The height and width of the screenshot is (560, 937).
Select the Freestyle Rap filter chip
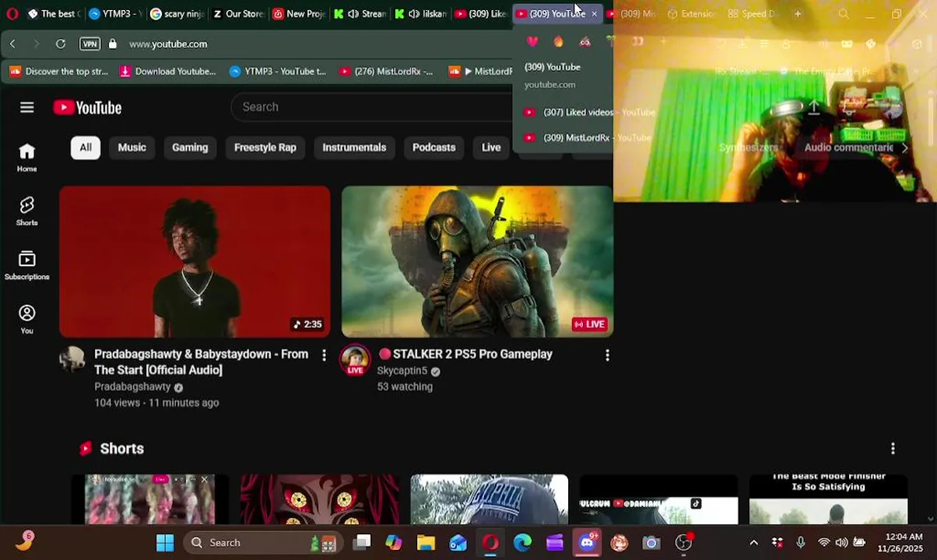tap(265, 147)
